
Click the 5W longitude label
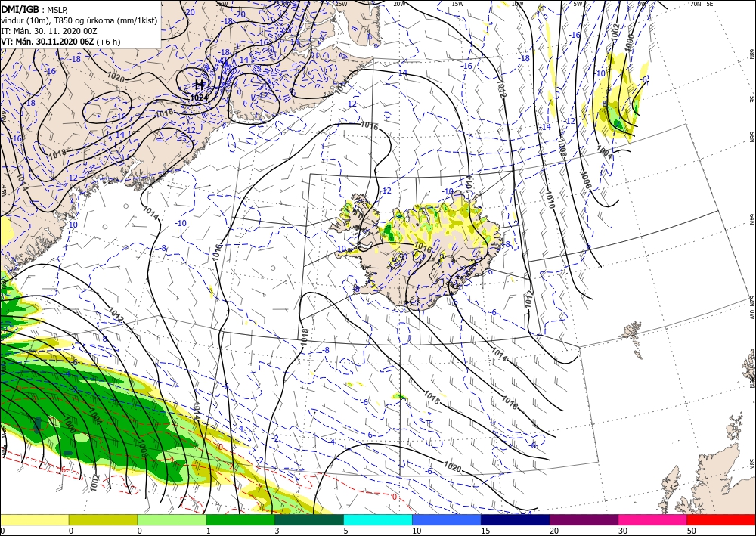[x=578, y=4]
